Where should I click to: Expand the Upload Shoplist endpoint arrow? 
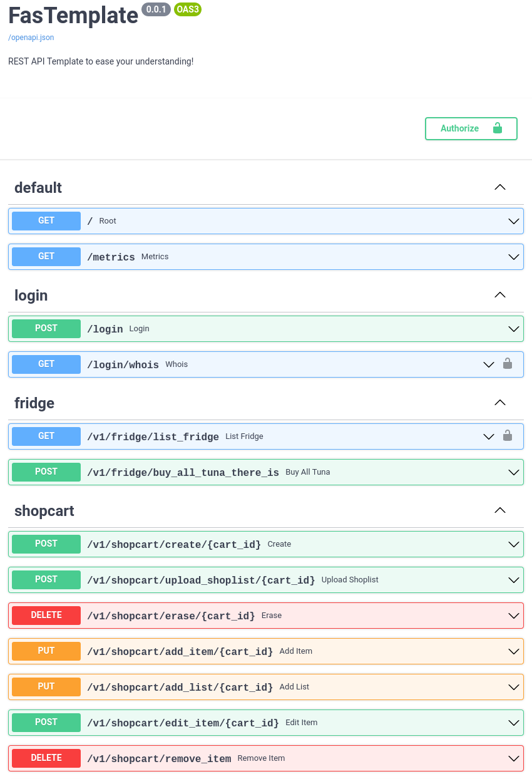[514, 580]
